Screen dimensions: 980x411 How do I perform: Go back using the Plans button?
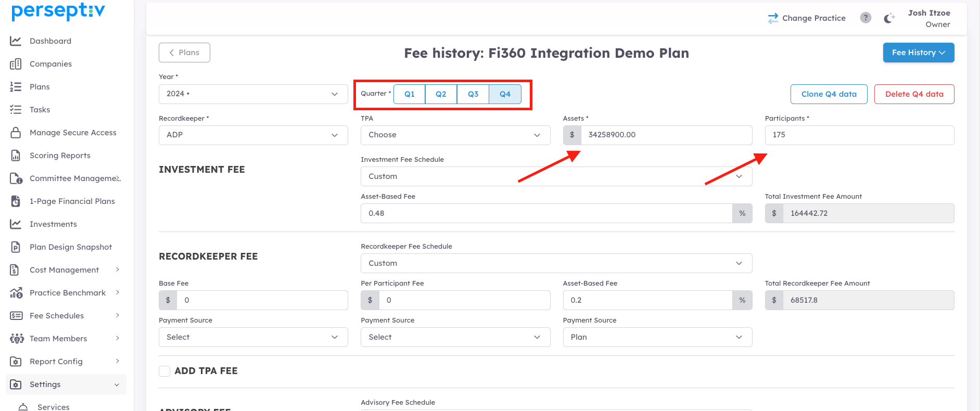click(184, 53)
